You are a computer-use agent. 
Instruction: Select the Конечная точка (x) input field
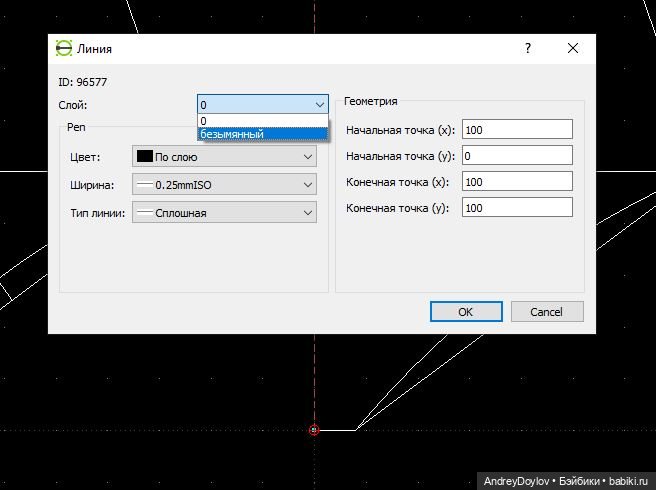(516, 182)
